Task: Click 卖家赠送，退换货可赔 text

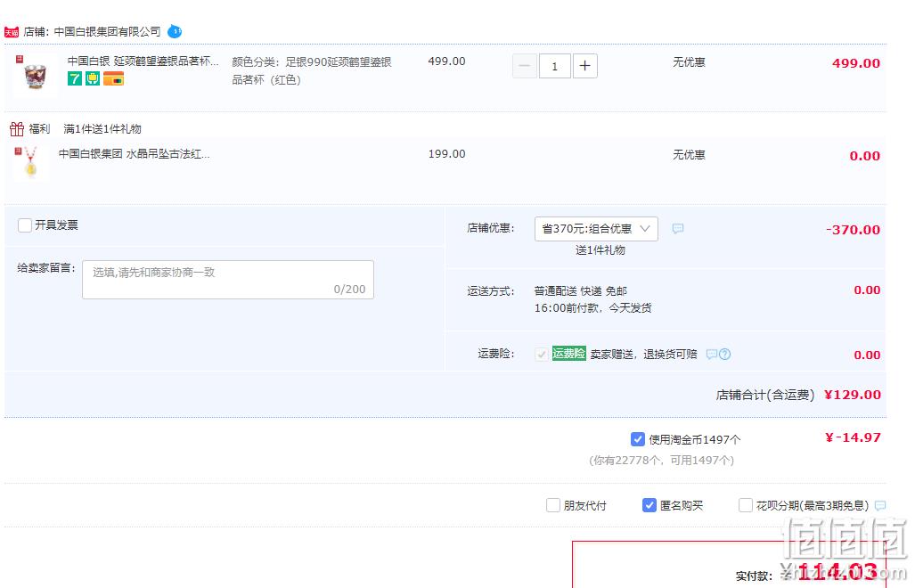Action: click(643, 354)
